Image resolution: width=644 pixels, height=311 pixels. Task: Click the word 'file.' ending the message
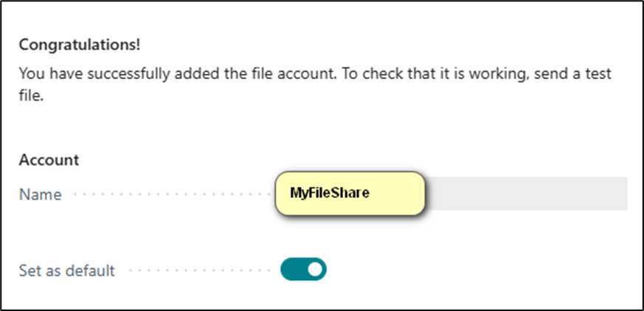(32, 96)
